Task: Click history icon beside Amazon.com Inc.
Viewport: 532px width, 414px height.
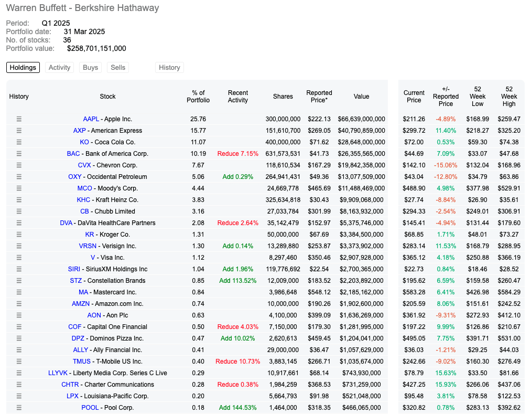Action: point(19,304)
